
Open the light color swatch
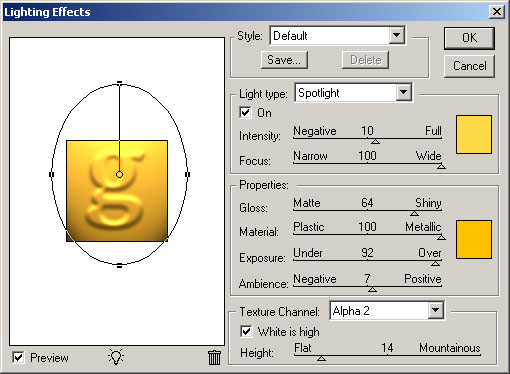474,135
